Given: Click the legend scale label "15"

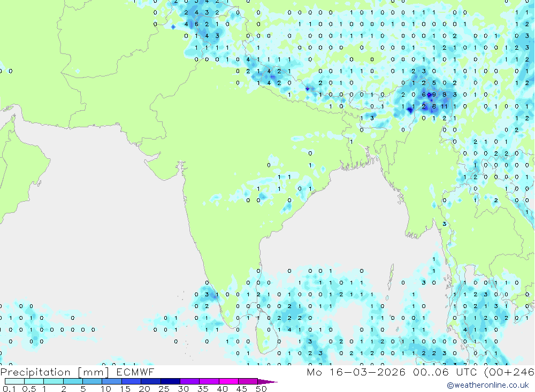Looking at the screenshot, I should click(125, 389).
